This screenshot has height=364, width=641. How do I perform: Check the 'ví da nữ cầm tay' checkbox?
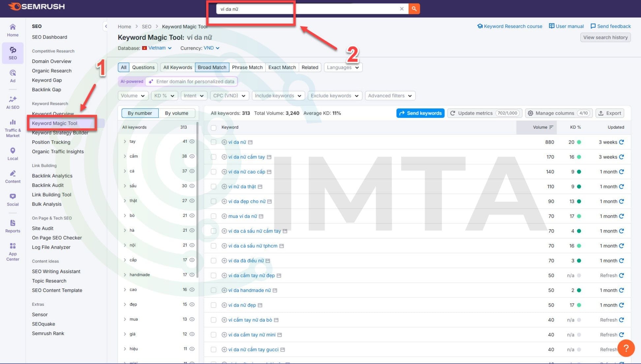[213, 157]
